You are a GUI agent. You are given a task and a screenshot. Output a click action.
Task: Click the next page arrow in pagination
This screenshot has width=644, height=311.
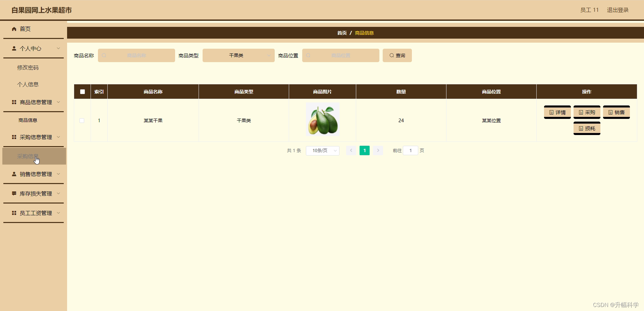pos(378,151)
